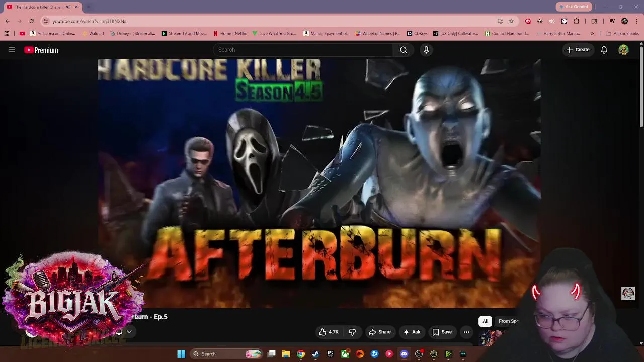Close the Hardcore Killer Challenge tab
644x362 pixels.
[76, 7]
